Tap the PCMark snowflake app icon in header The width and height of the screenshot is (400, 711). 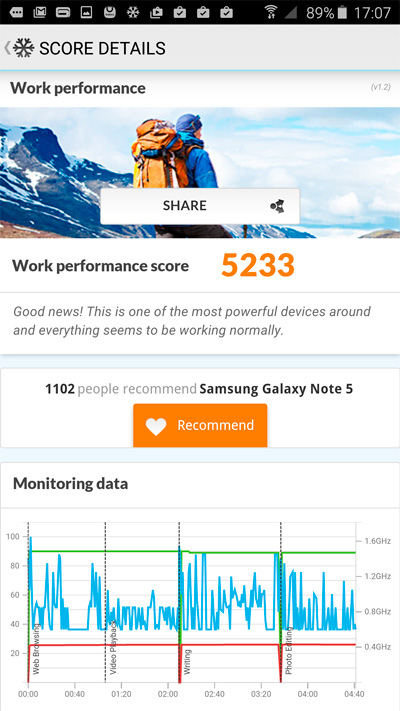[x=24, y=48]
